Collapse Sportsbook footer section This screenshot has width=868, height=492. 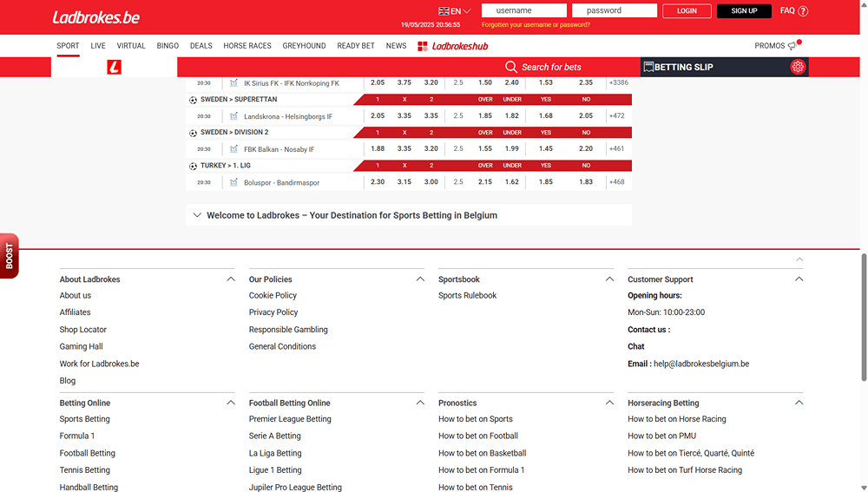(609, 279)
